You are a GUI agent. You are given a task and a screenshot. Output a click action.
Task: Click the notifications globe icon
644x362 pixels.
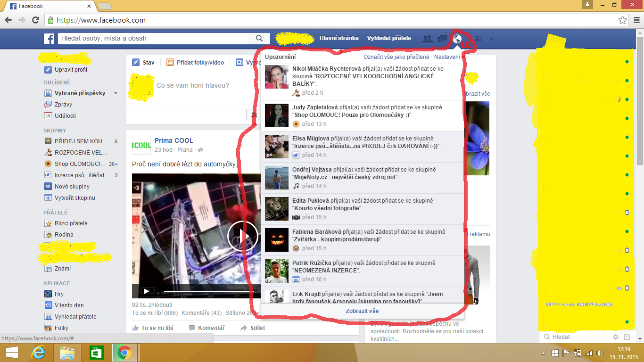tap(457, 39)
